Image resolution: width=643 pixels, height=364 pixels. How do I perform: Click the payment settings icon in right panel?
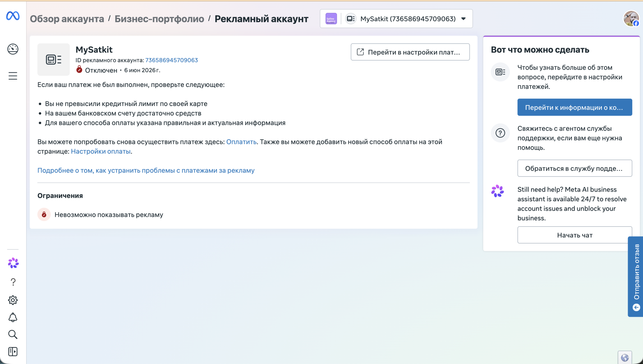pos(500,72)
